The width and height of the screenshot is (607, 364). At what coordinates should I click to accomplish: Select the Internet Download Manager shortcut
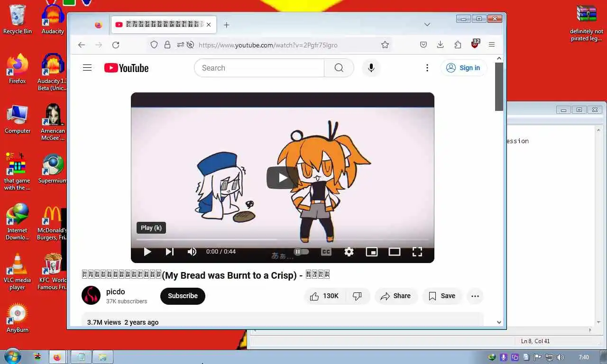point(18,222)
